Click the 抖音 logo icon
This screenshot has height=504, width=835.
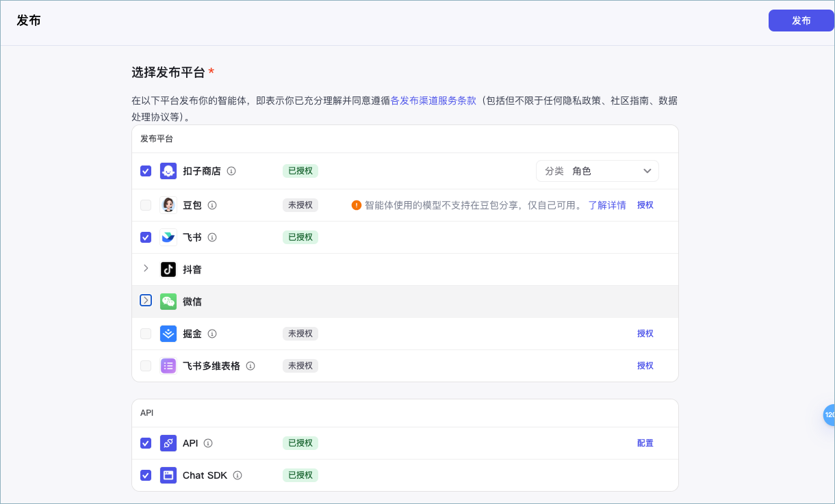(x=168, y=269)
